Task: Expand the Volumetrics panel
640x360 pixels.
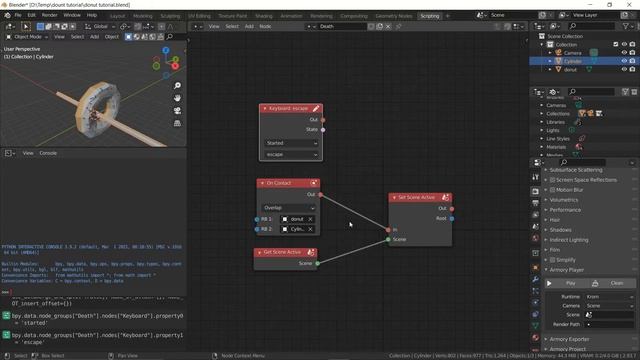Action: tap(564, 200)
